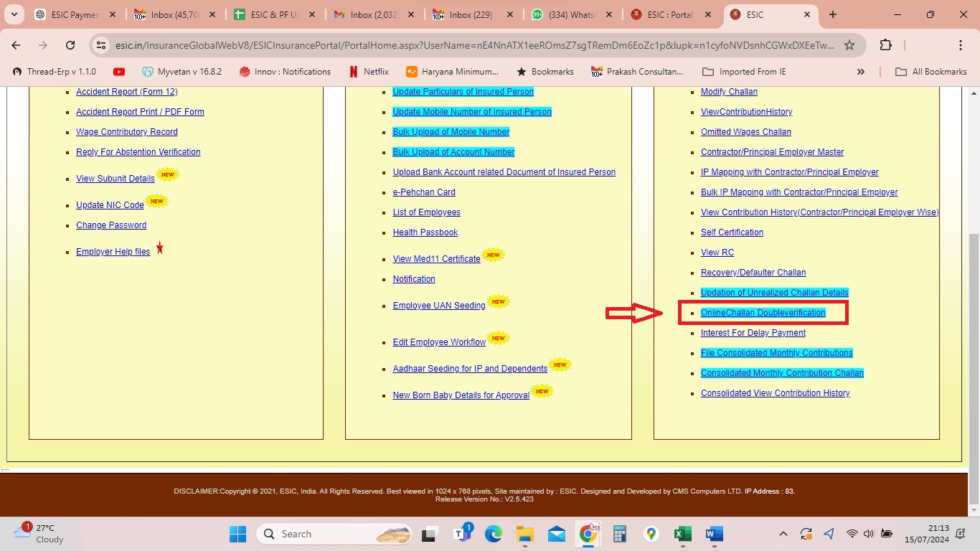This screenshot has height=551, width=980.
Task: Open Microsoft Teams in the taskbar
Action: click(x=461, y=534)
